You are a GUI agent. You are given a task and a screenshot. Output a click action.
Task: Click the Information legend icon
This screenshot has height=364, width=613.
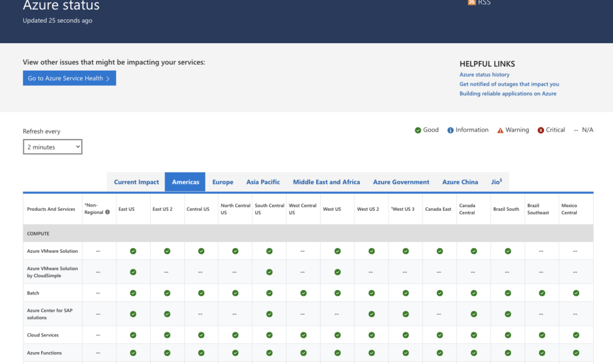pos(450,130)
